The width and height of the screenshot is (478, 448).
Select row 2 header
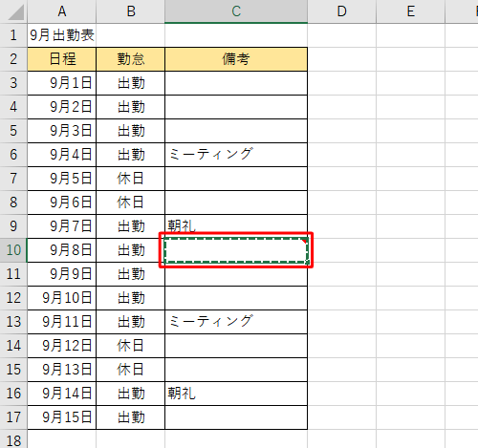(13, 59)
